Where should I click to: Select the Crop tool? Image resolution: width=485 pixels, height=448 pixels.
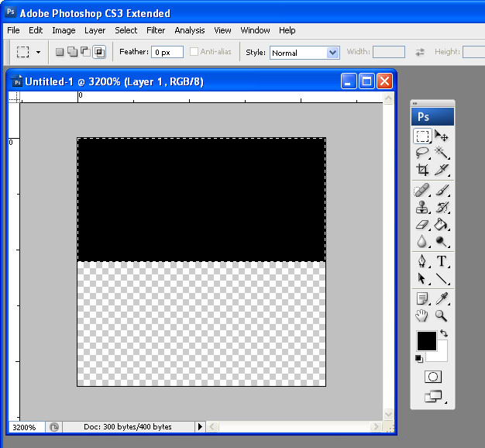(x=422, y=170)
